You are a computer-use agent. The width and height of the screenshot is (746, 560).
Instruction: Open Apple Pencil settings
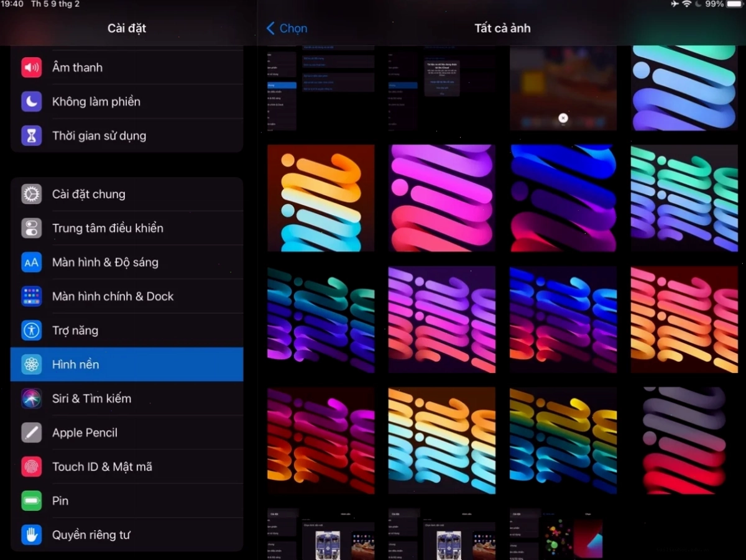127,433
